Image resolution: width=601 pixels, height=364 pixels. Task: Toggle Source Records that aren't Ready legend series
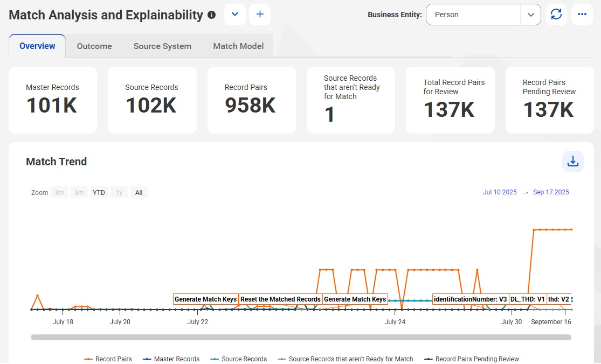346,359
